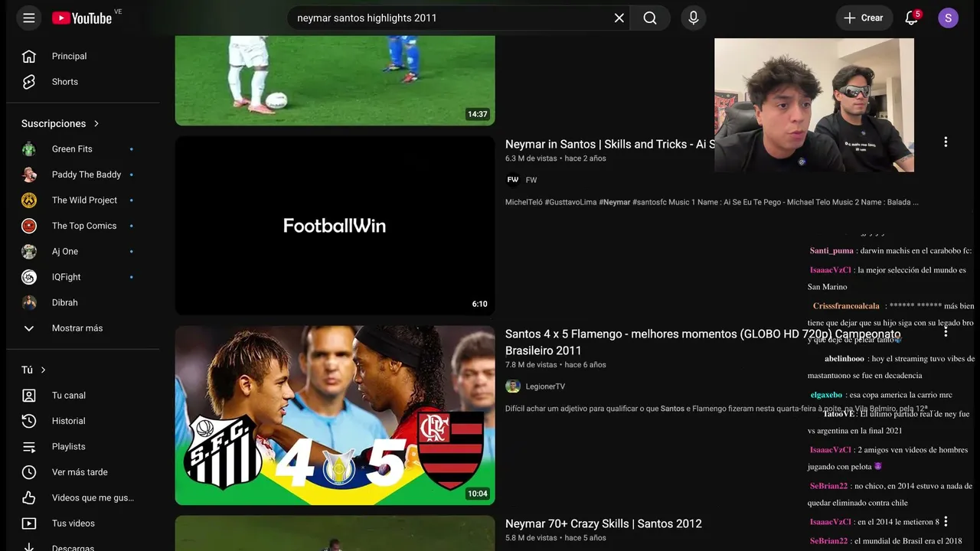Play the 14:37 video thumbnail
Viewport: 980px width, 551px height.
335,80
